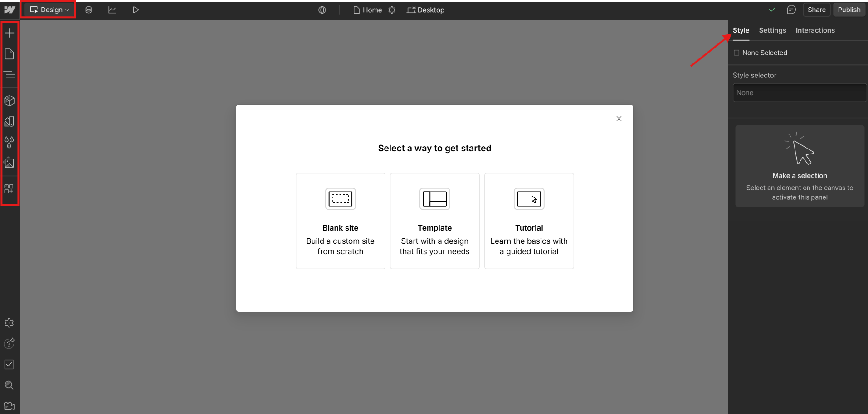Image resolution: width=868 pixels, height=414 pixels.
Task: Open the CMS database icon
Action: click(88, 10)
